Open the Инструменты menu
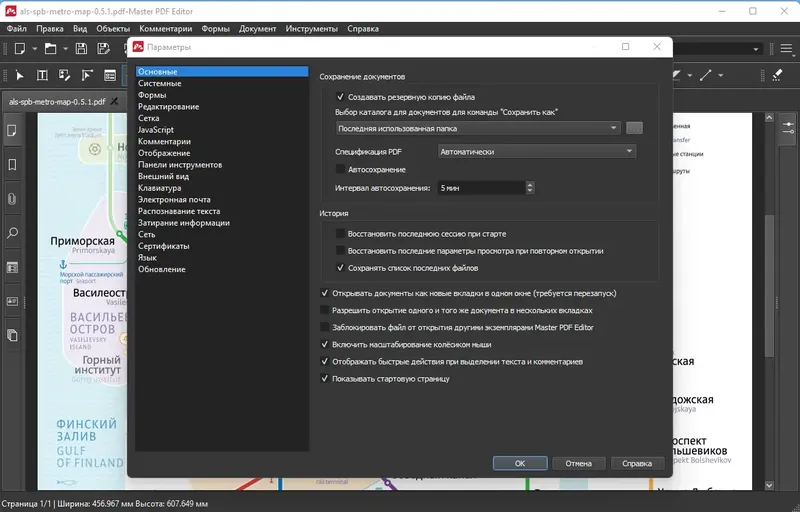The image size is (800, 512). 312,29
